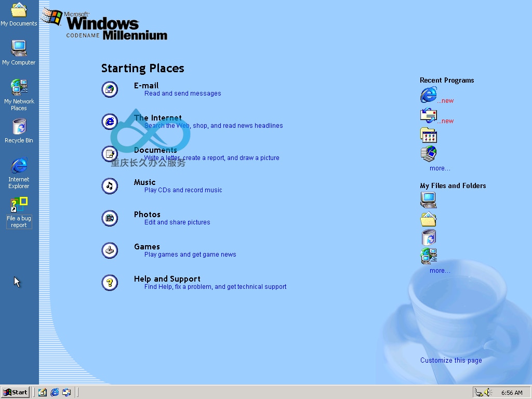Open network icon under My Files and Folders
Image resolution: width=532 pixels, height=399 pixels.
429,256
